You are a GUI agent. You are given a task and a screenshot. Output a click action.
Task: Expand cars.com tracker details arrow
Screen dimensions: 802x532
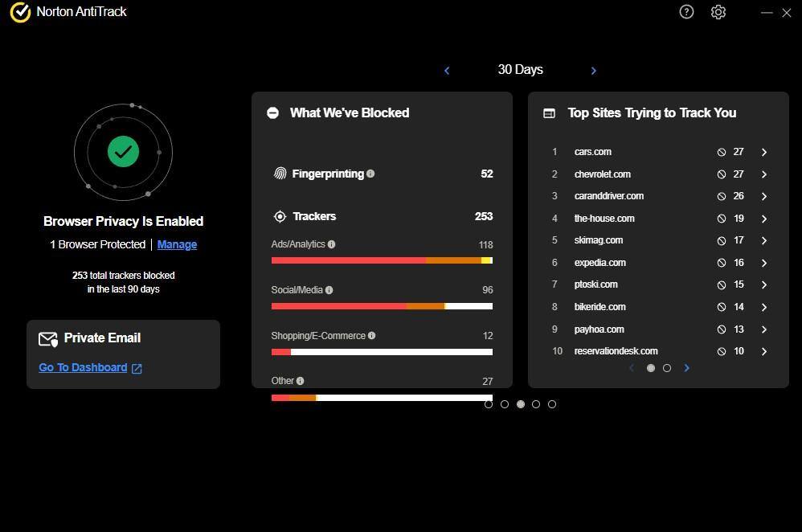tap(764, 152)
